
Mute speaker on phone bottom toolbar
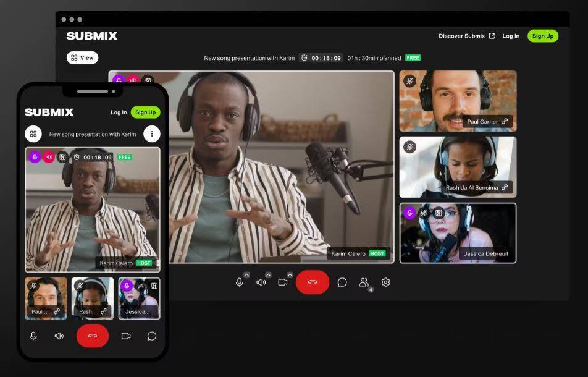click(x=59, y=336)
